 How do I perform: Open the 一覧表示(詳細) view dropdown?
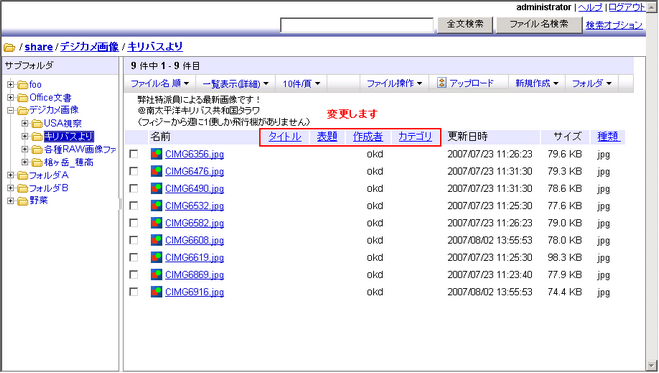tap(235, 84)
